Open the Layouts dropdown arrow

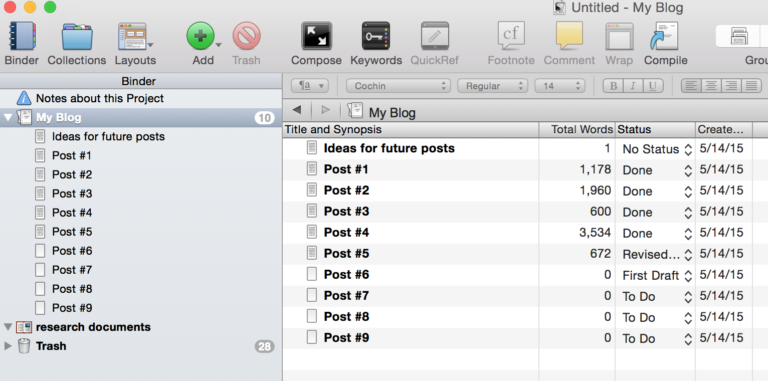(150, 45)
